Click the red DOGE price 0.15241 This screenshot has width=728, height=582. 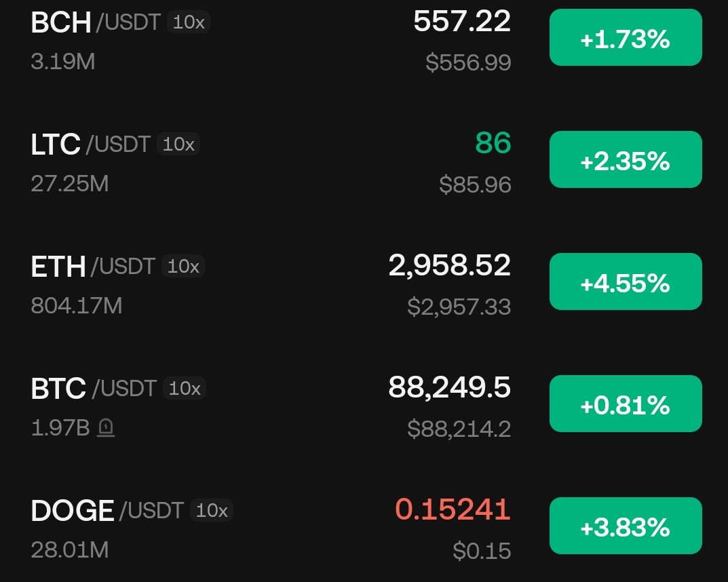(x=453, y=509)
